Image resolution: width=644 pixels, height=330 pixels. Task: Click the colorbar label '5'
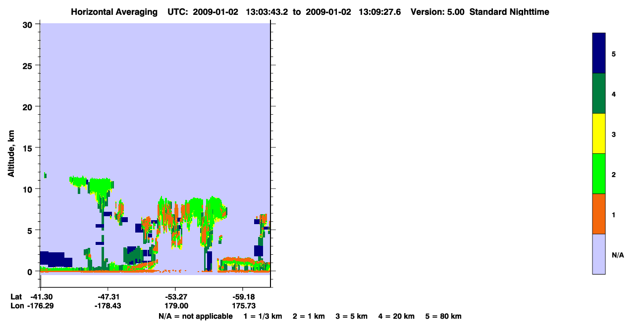pyautogui.click(x=614, y=53)
